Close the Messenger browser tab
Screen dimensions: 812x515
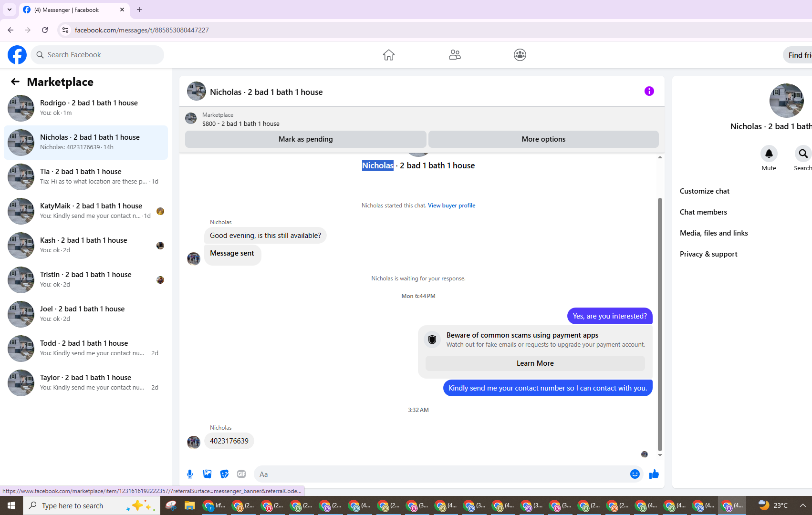pyautogui.click(x=122, y=10)
